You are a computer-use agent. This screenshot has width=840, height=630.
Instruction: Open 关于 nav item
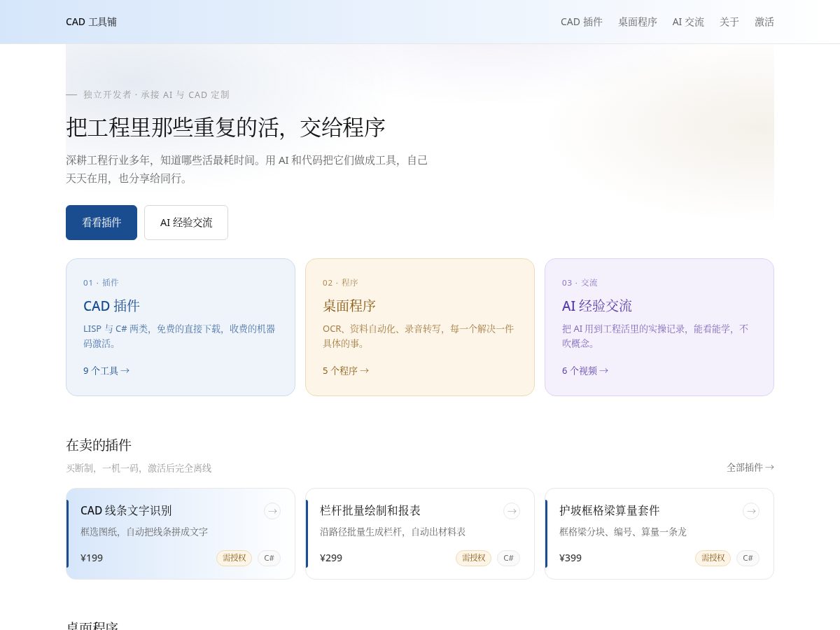tap(729, 22)
